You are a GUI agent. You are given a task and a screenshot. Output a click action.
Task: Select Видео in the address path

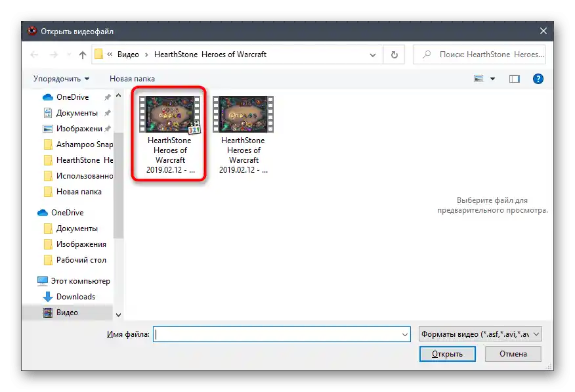(128, 54)
